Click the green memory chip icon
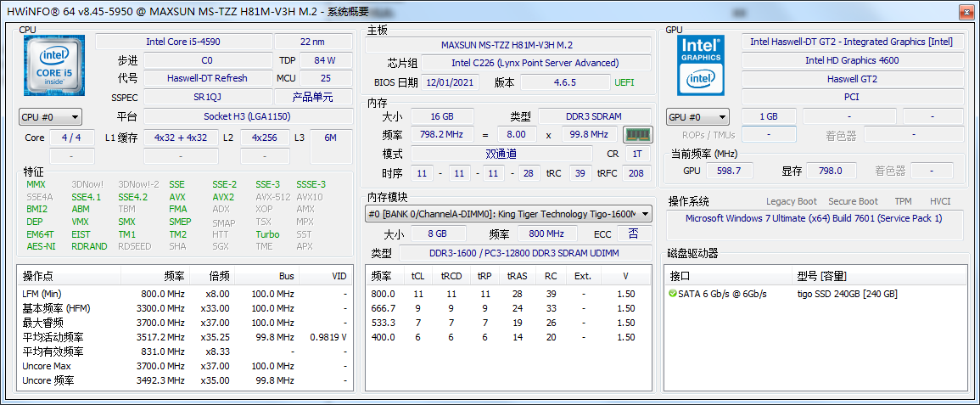This screenshot has width=980, height=405. click(636, 135)
